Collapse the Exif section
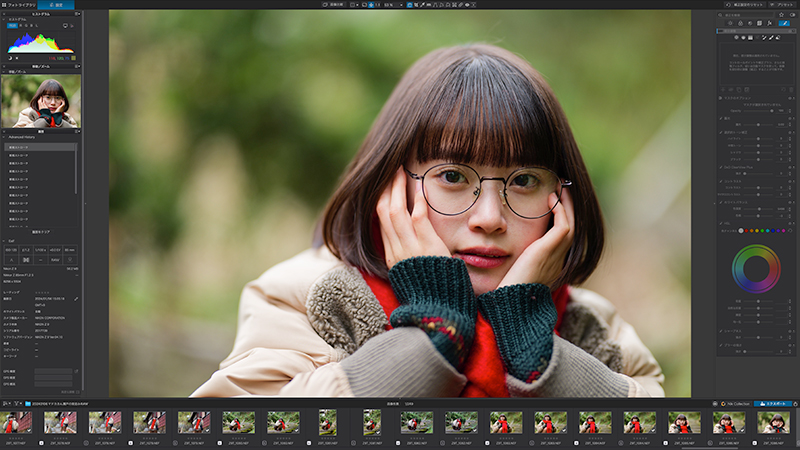This screenshot has height=450, width=800. (x=4, y=241)
